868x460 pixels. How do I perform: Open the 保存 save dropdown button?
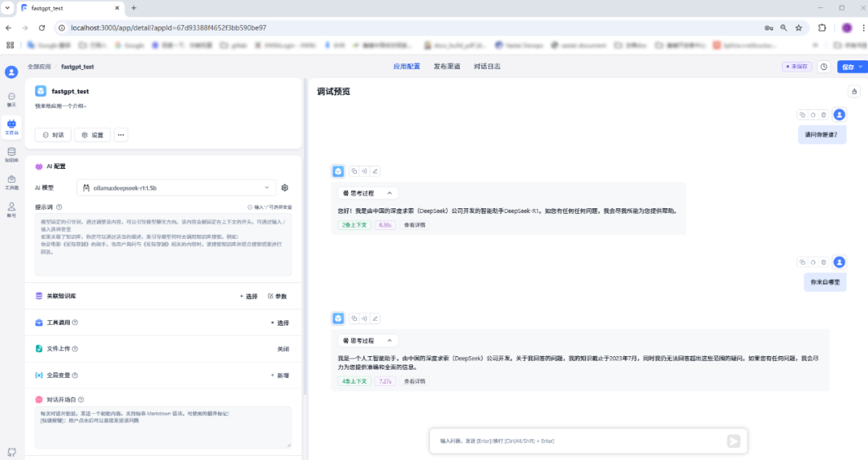pos(852,67)
